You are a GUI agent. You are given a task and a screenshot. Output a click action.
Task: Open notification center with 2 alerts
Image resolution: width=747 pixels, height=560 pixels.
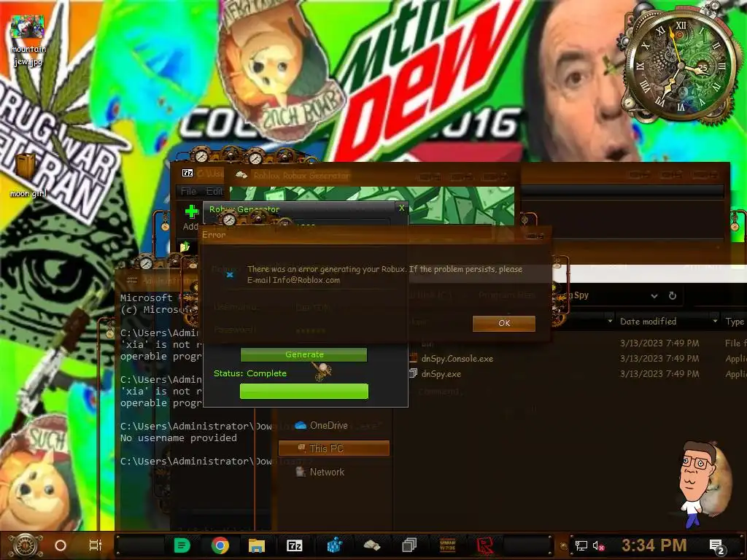point(718,546)
